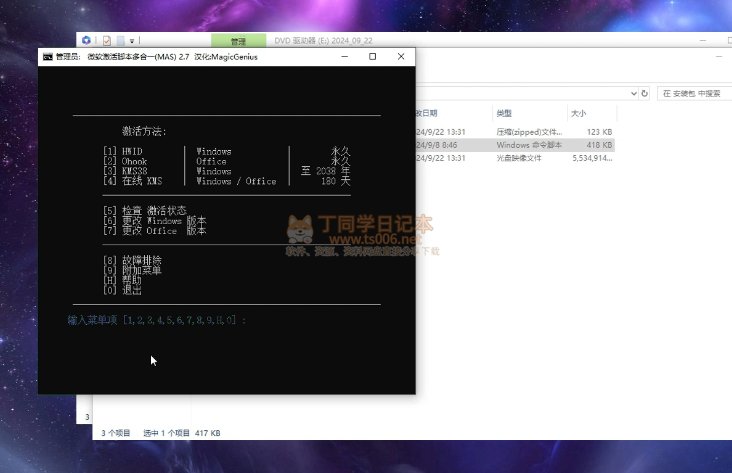Click the 输入菜单项 prompt line in console
Screen dimensions: 732x473
[x=156, y=320]
